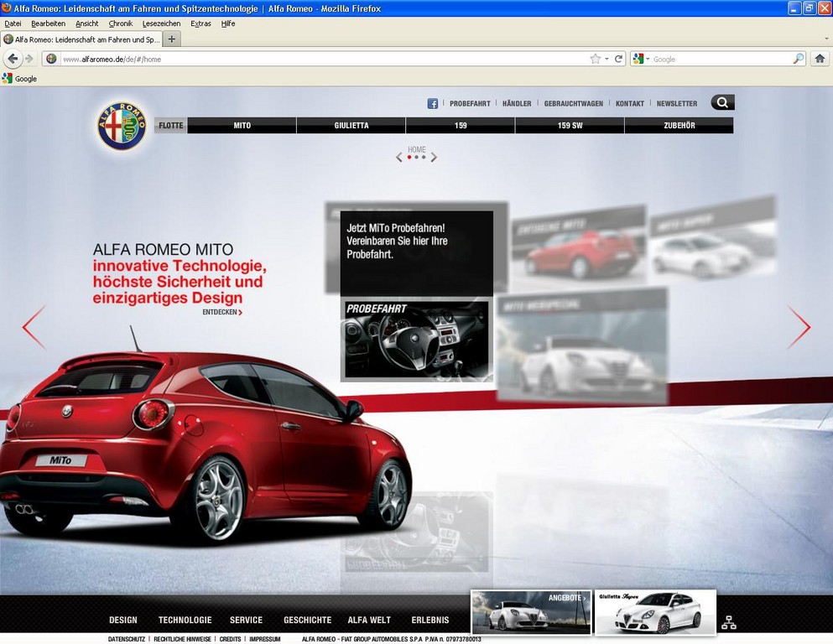Click the GEBRAUCHTWAGEN top link
Screen dimensions: 833x644
click(x=574, y=103)
